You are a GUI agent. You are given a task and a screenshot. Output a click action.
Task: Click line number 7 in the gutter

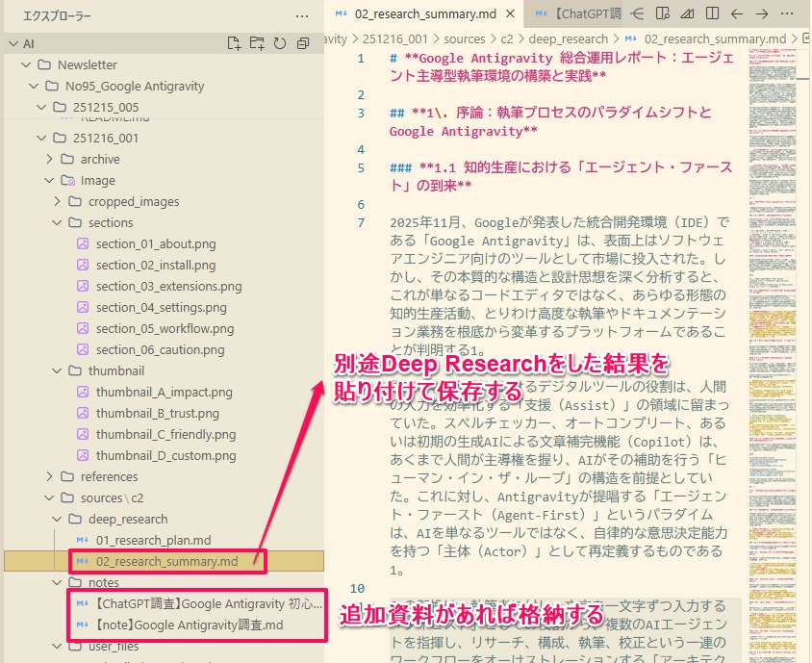361,222
